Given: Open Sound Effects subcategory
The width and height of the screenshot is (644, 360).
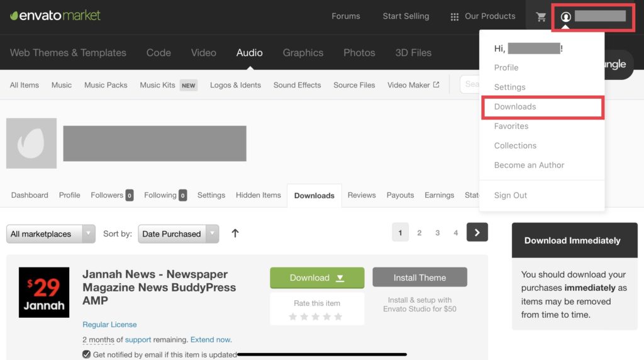Looking at the screenshot, I should coord(297,85).
